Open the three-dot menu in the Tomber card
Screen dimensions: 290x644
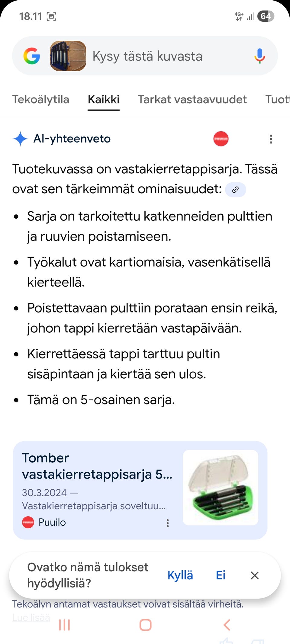coord(168,522)
